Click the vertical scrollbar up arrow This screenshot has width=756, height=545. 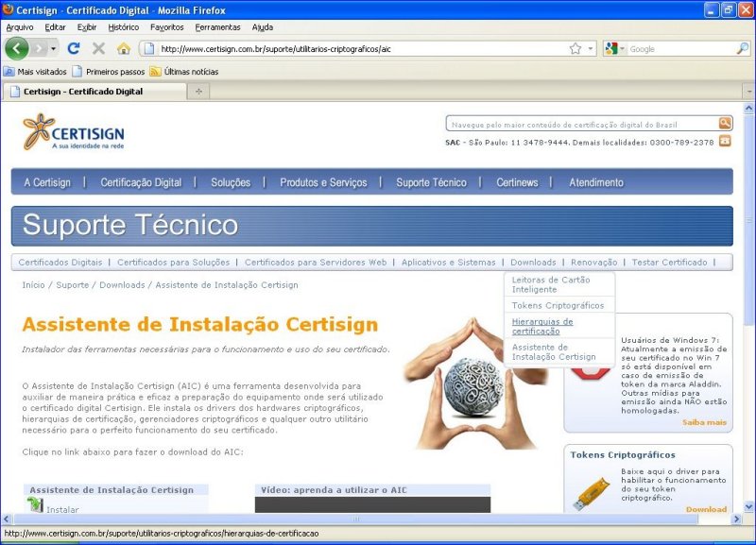(x=748, y=109)
